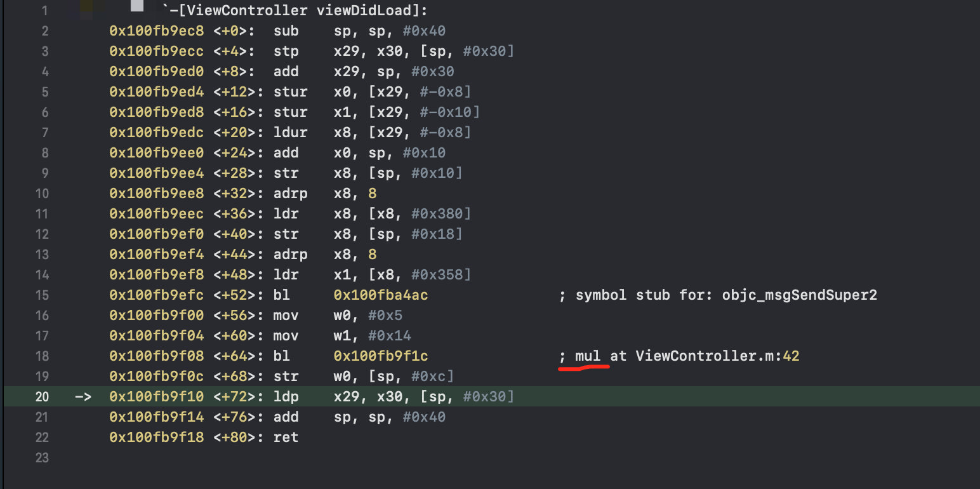Screen dimensions: 980x489
Task: Click the small gray square icon above the code
Action: [137, 6]
